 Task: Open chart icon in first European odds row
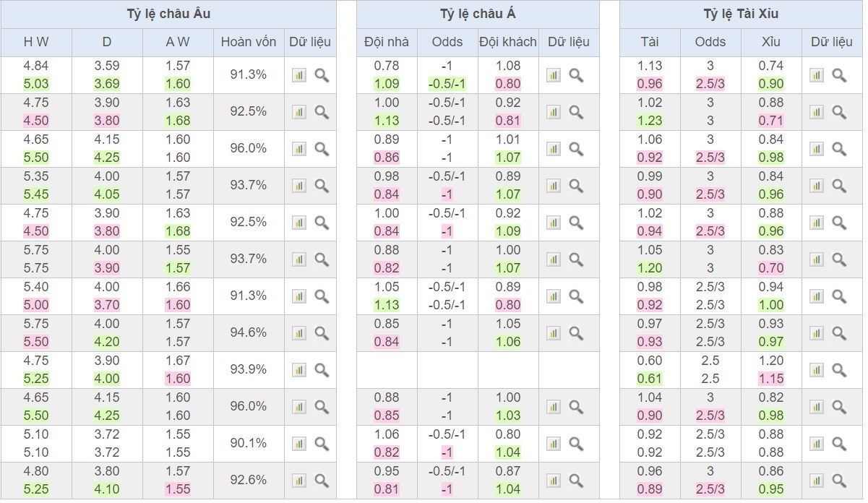click(x=298, y=75)
